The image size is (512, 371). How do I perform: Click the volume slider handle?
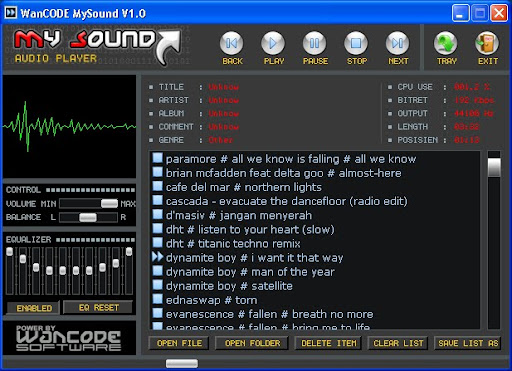[109, 203]
